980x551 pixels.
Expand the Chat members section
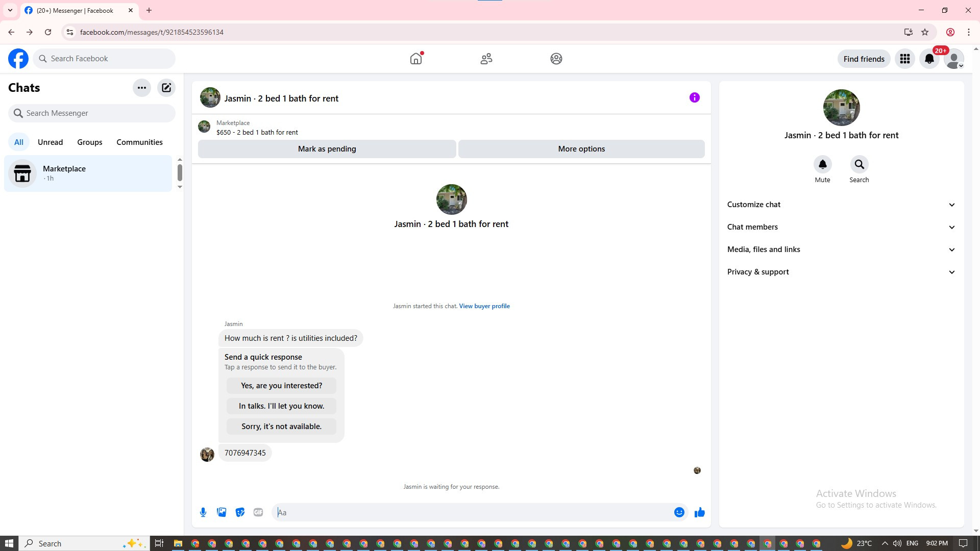(x=841, y=227)
